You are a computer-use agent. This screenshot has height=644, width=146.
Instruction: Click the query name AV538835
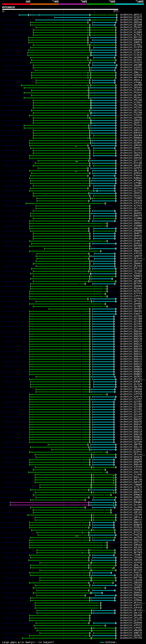(x=8, y=8)
